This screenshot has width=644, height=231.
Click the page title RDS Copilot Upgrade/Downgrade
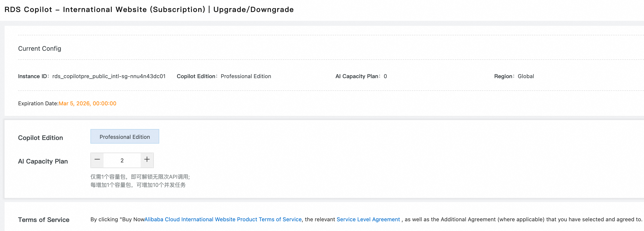149,10
